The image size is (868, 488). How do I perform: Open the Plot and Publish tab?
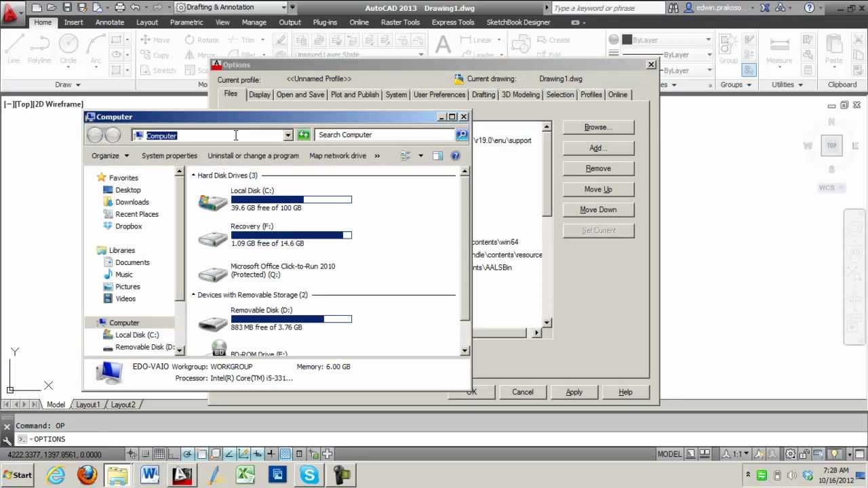point(355,95)
